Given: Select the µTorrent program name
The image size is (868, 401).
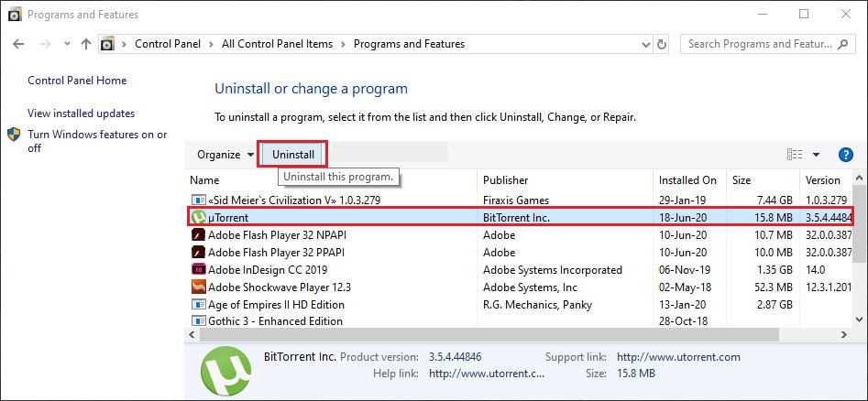Looking at the screenshot, I should coord(228,217).
